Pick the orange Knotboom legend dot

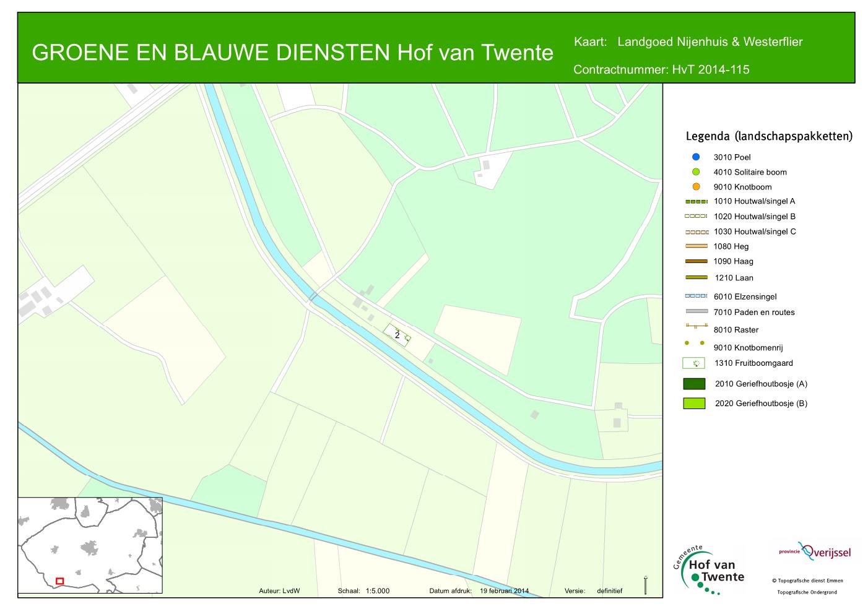pos(696,187)
